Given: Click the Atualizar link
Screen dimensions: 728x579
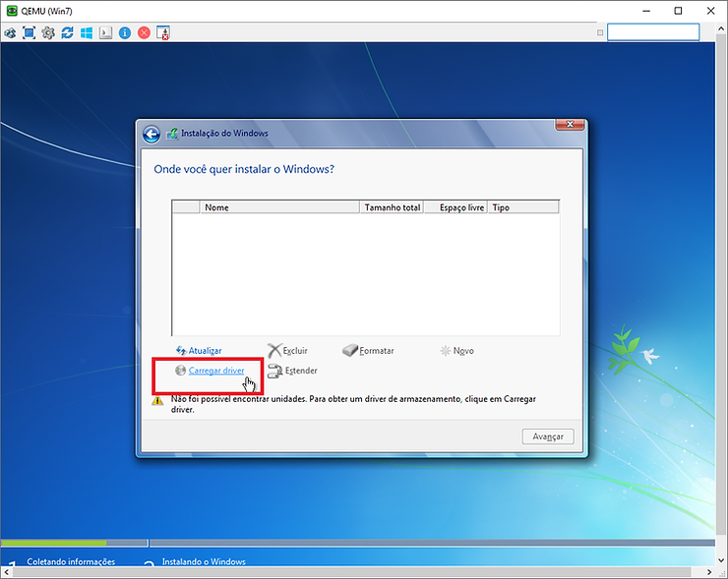Looking at the screenshot, I should click(205, 351).
